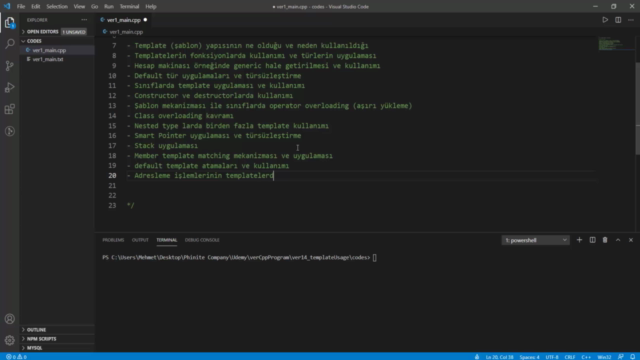Open the Edit menu
The image size is (640, 360).
(36, 7)
